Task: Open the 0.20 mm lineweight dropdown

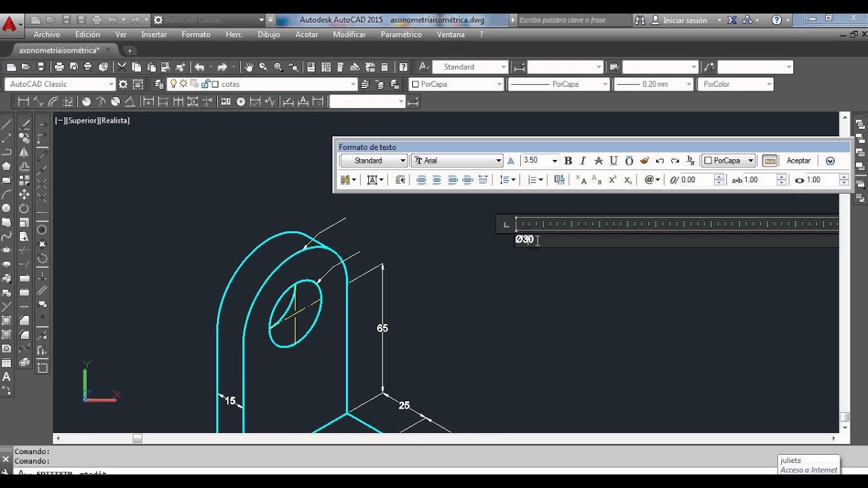Action: [x=654, y=84]
